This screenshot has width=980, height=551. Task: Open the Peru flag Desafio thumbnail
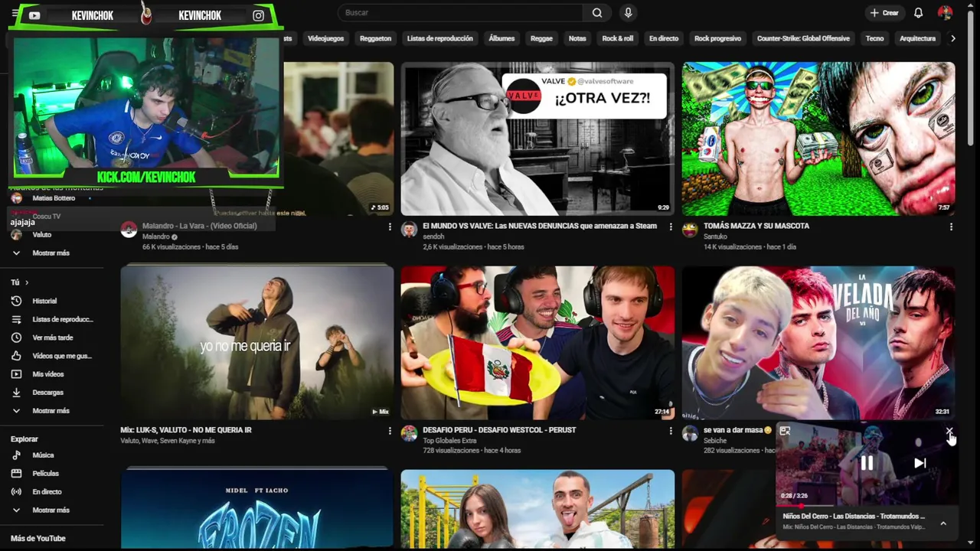tap(537, 343)
